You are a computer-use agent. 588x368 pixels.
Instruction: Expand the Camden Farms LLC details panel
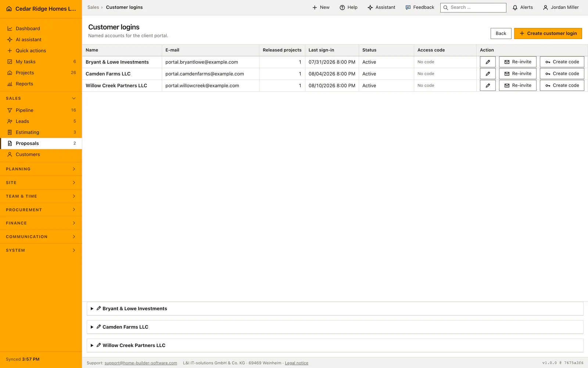coord(335,327)
